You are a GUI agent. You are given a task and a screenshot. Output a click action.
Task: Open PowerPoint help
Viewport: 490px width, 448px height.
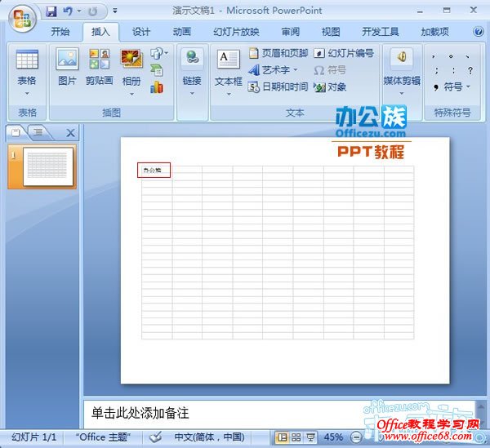click(x=478, y=32)
